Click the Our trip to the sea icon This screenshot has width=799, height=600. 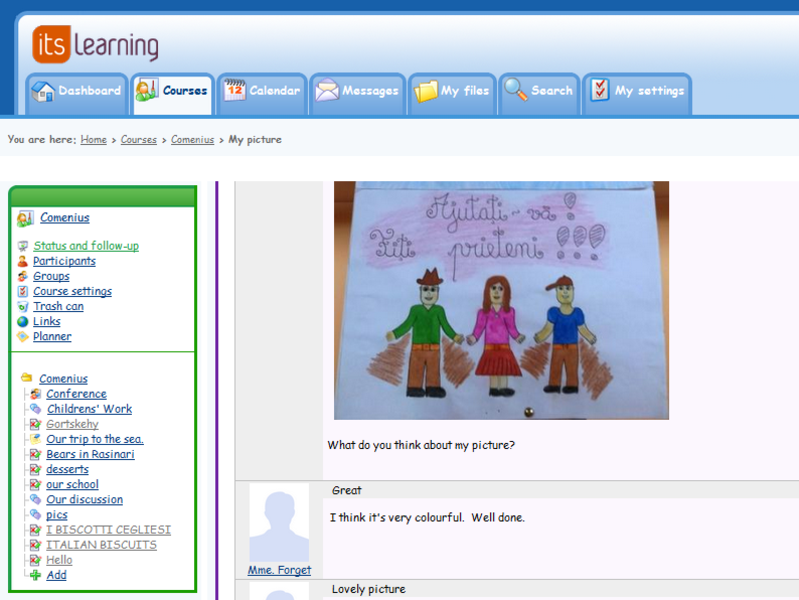coord(35,439)
